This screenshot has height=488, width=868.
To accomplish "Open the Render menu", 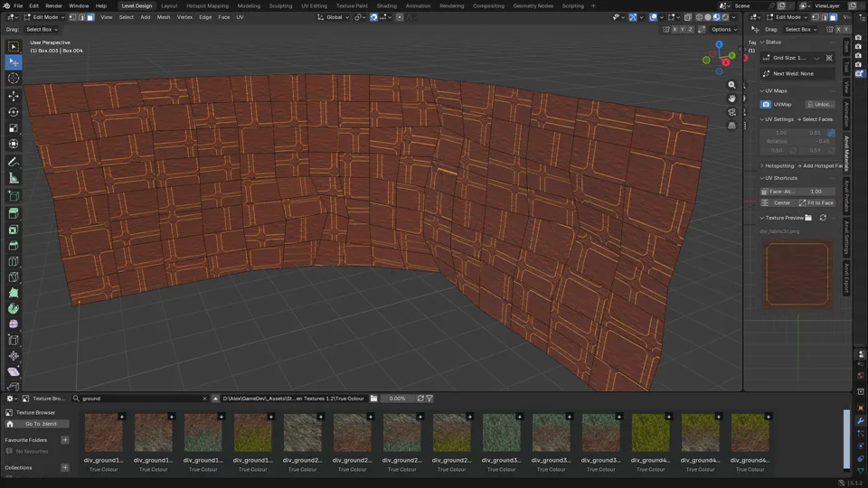I will click(x=53, y=5).
